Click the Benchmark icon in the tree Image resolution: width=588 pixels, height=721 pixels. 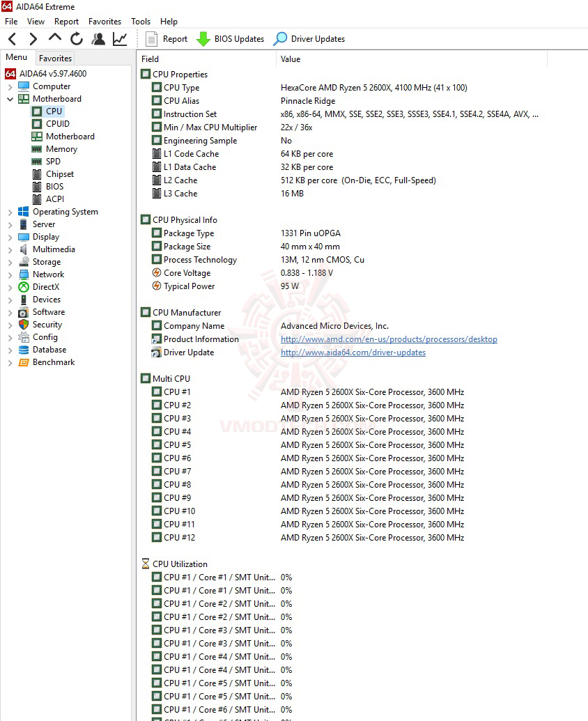pyautogui.click(x=24, y=362)
